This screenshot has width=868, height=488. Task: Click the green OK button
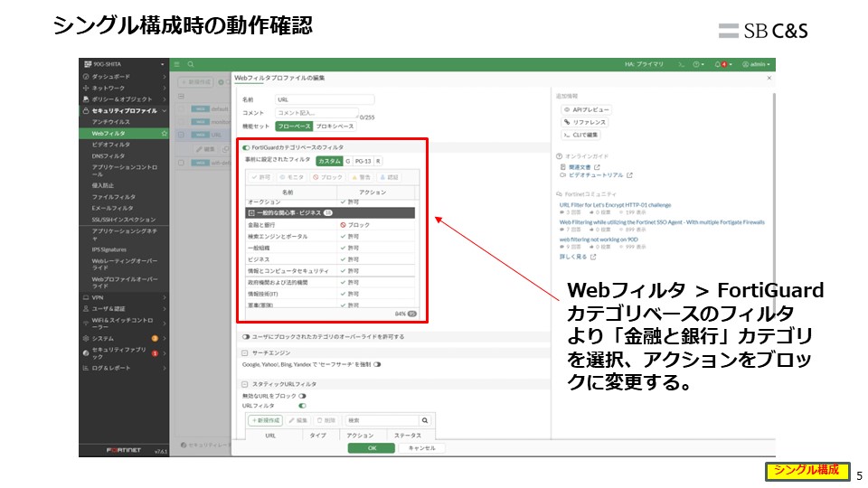[373, 447]
